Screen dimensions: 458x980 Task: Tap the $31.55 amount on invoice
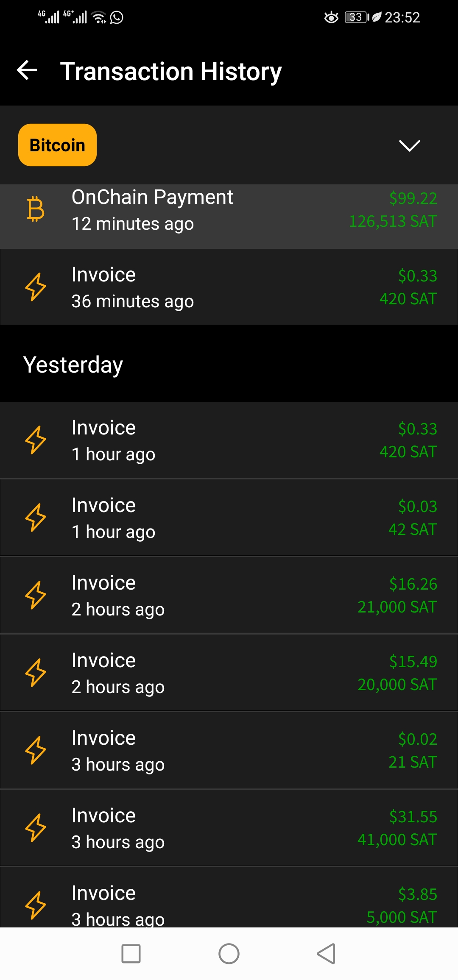(413, 817)
